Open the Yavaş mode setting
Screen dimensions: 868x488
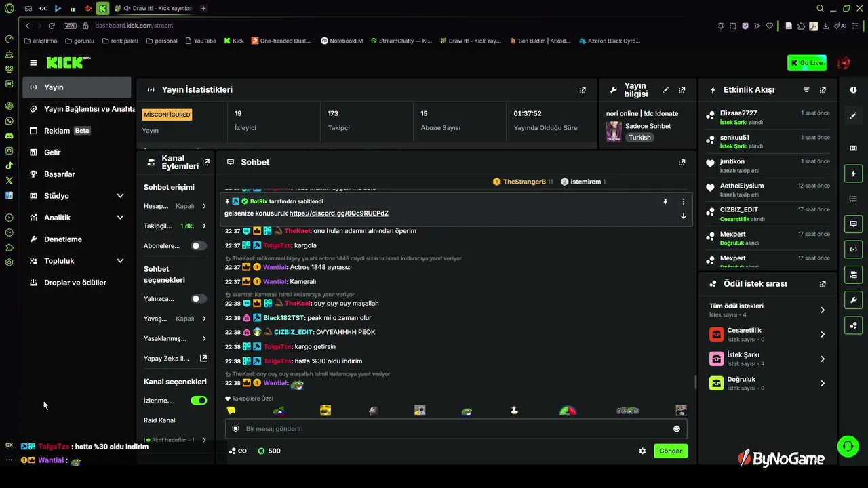click(x=176, y=319)
